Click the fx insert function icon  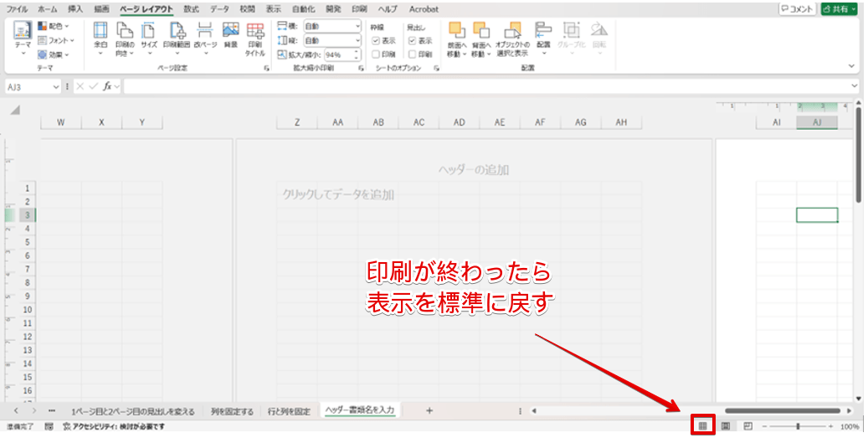point(107,86)
